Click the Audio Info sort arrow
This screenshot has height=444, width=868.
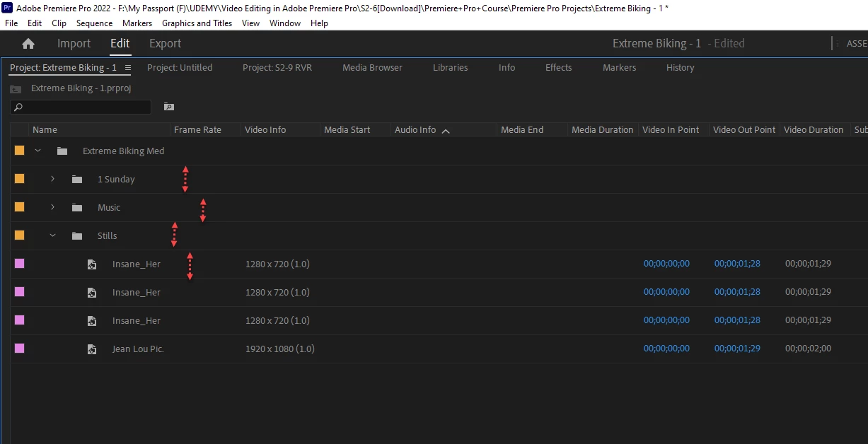tap(446, 131)
